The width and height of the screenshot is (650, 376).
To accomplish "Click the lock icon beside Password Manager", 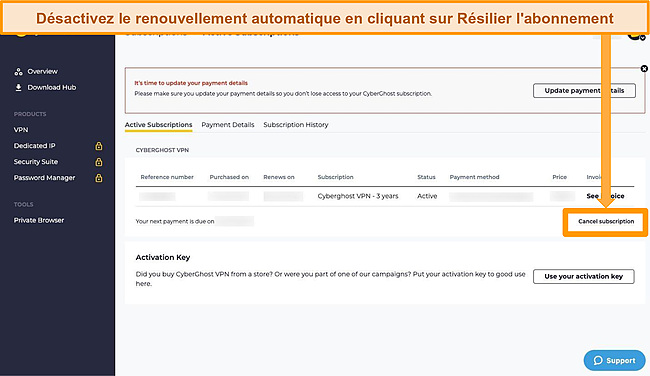I will click(x=99, y=178).
